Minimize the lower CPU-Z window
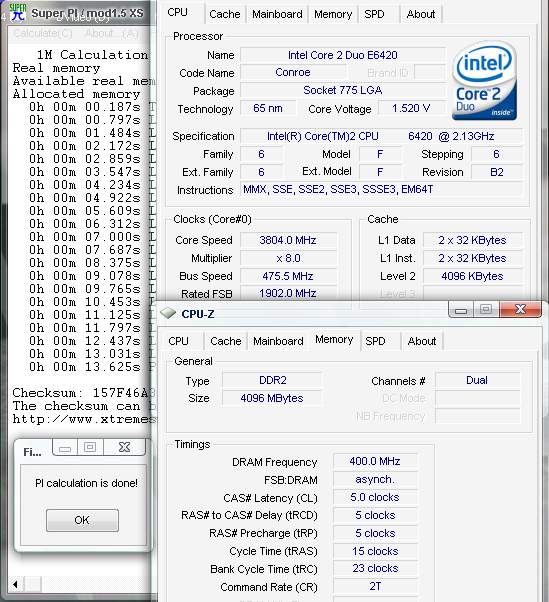 [461, 309]
